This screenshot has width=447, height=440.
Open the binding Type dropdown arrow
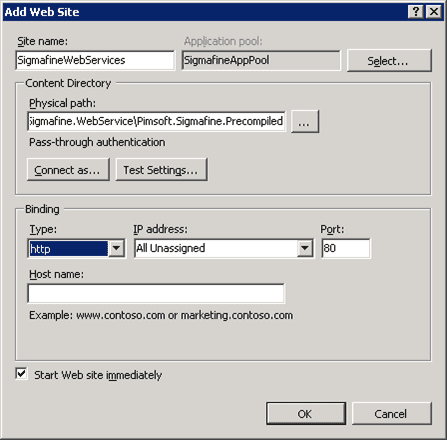click(x=116, y=248)
